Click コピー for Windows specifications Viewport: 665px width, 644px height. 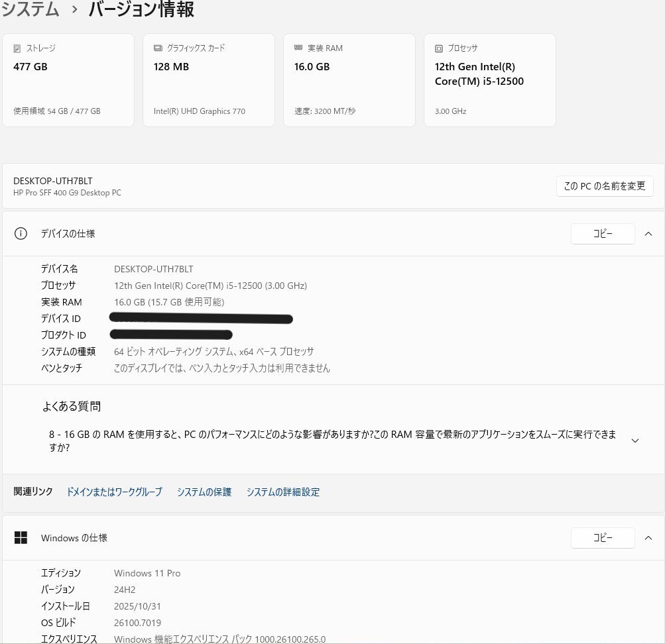click(602, 538)
